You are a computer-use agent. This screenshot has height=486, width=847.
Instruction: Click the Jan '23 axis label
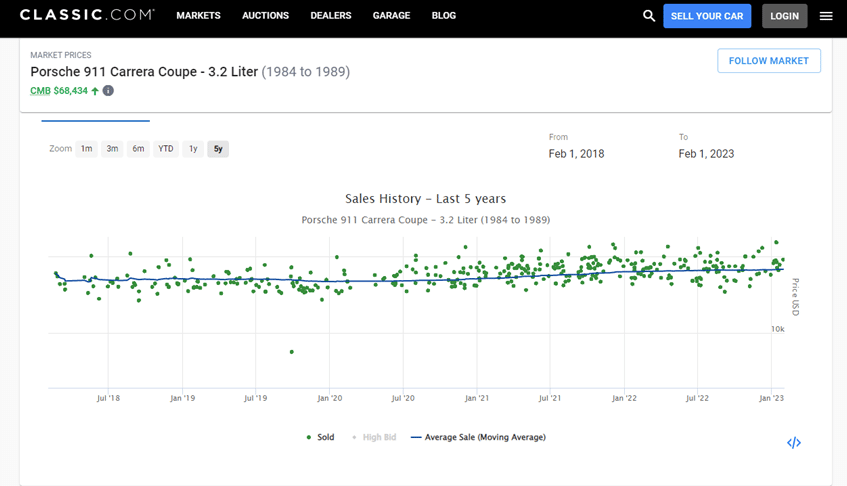771,398
